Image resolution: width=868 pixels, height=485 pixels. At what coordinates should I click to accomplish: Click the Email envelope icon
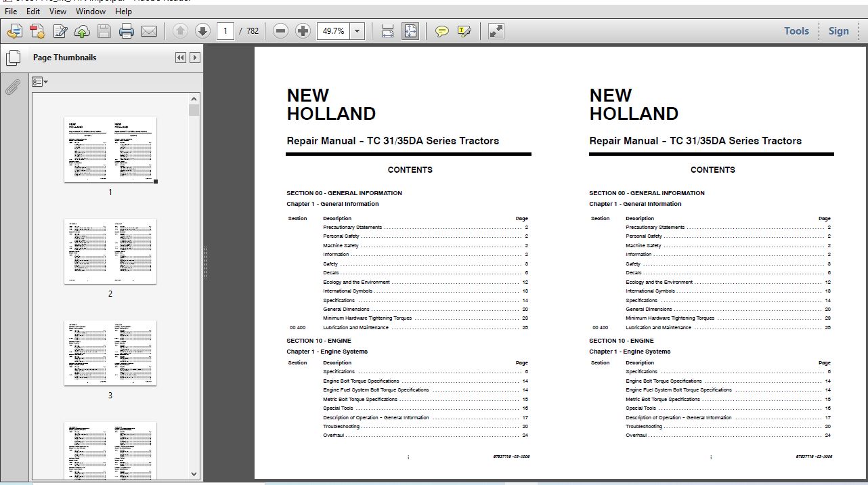tap(149, 31)
